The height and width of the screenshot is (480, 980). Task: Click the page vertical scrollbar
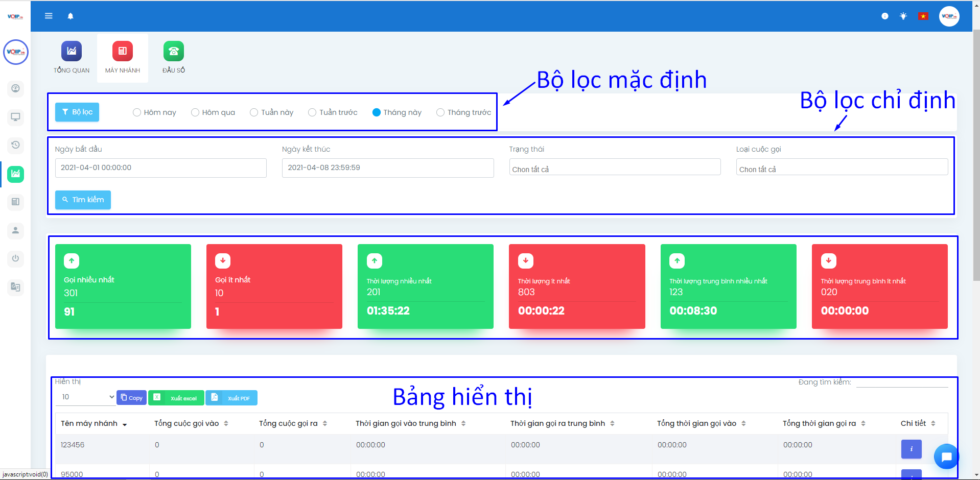click(976, 153)
